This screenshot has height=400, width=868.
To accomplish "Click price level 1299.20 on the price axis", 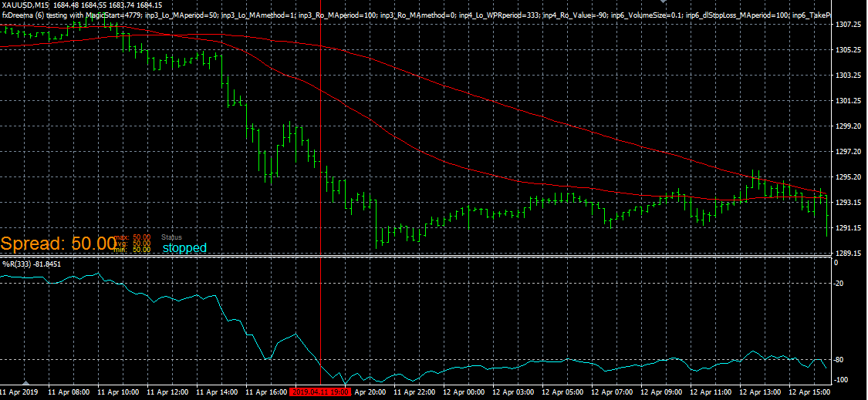I will pyautogui.click(x=847, y=126).
